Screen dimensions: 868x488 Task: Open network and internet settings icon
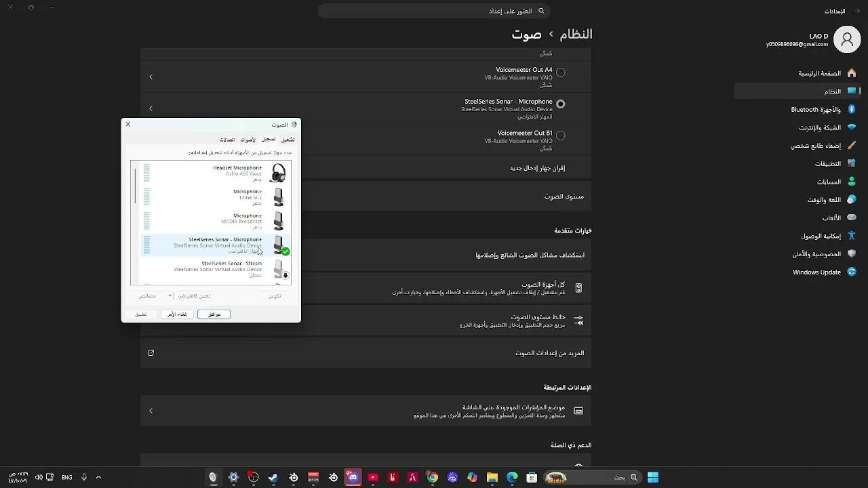click(x=852, y=127)
